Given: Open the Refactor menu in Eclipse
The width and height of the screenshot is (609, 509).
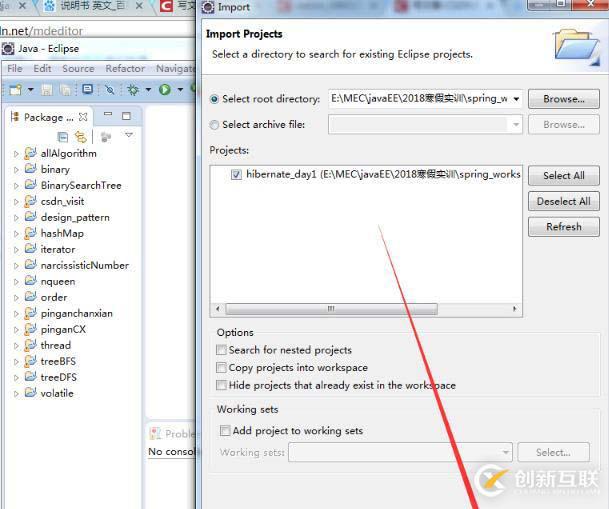Looking at the screenshot, I should click(x=125, y=69).
